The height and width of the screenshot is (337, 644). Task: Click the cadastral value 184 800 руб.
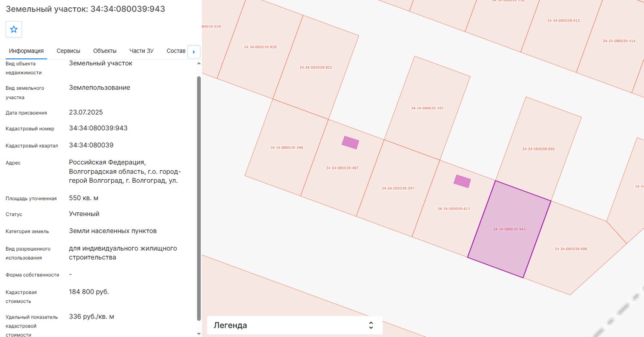pyautogui.click(x=89, y=292)
